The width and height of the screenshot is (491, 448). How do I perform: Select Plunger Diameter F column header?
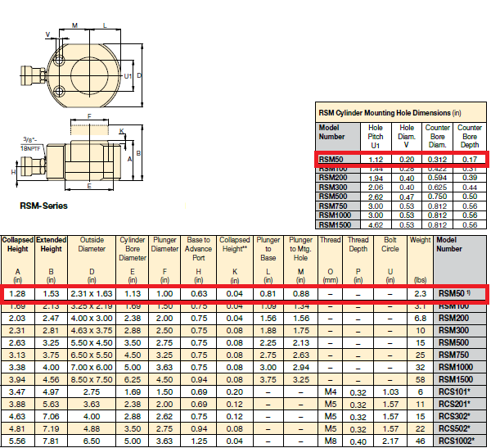pos(164,260)
